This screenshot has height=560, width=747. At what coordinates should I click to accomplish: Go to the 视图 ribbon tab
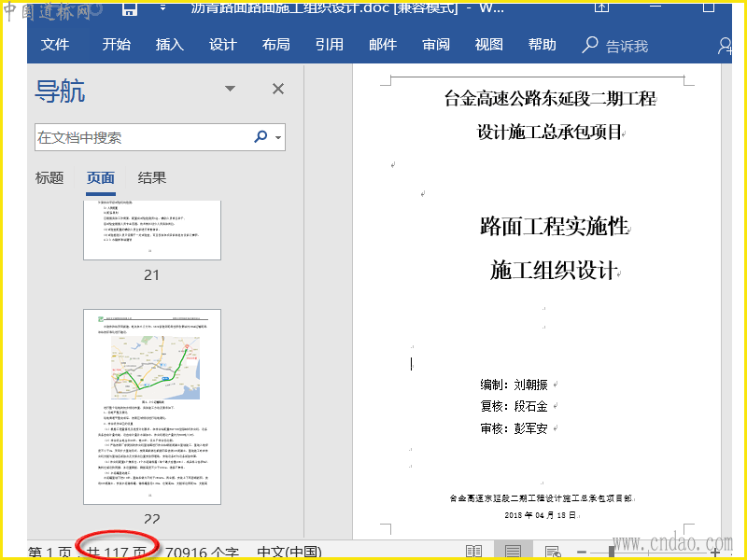click(488, 45)
